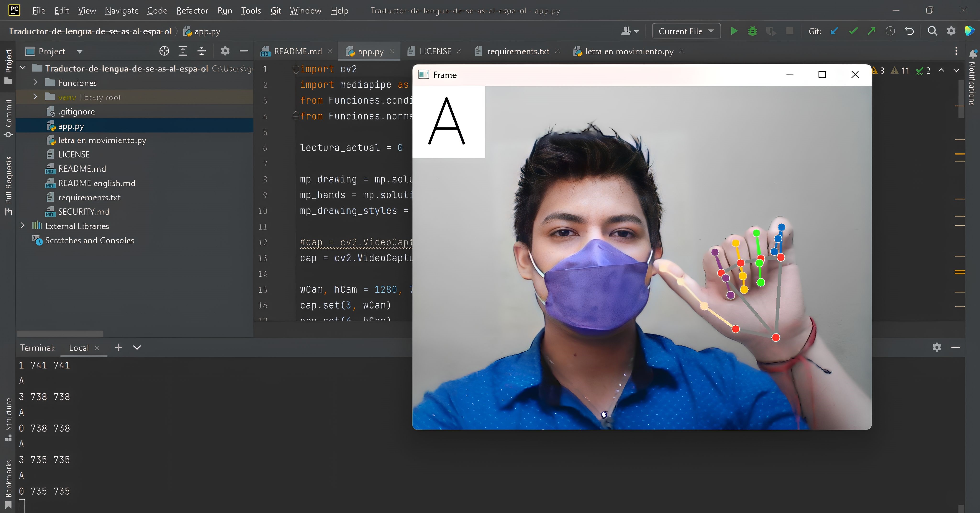Click the green Run button
This screenshot has width=980, height=513.
coord(734,31)
